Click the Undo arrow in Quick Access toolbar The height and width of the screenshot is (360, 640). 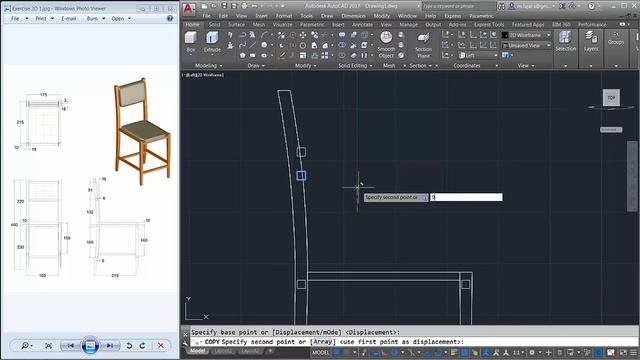pyautogui.click(x=254, y=6)
